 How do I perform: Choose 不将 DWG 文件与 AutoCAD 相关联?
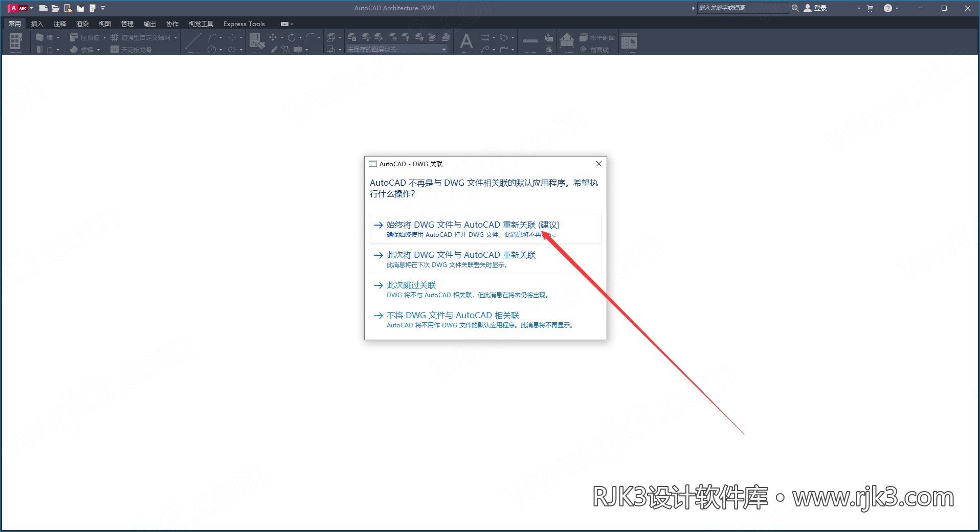[485, 319]
